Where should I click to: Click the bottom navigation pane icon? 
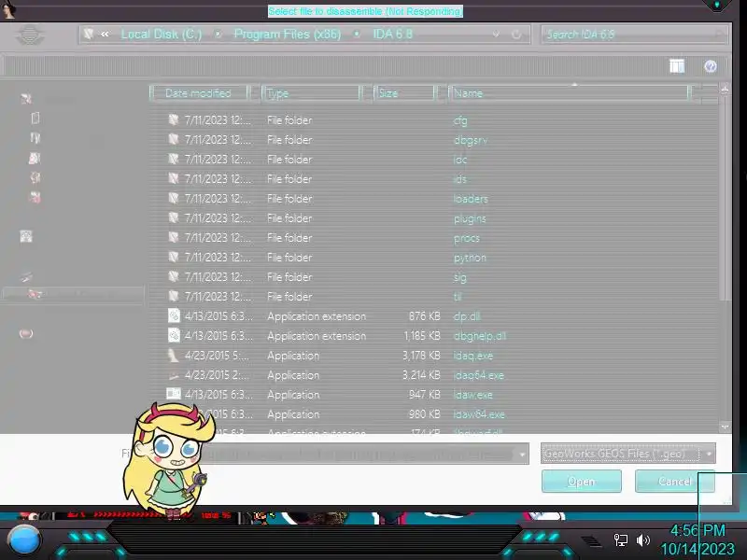point(26,333)
